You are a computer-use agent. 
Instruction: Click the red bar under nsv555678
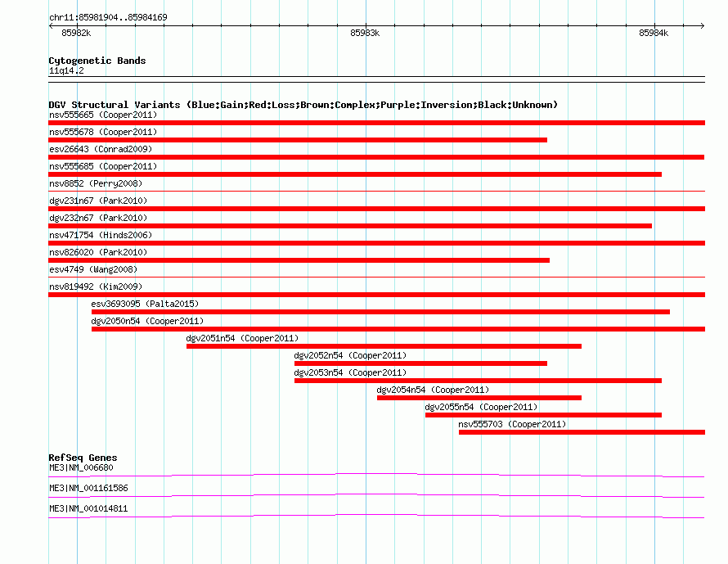(298, 140)
